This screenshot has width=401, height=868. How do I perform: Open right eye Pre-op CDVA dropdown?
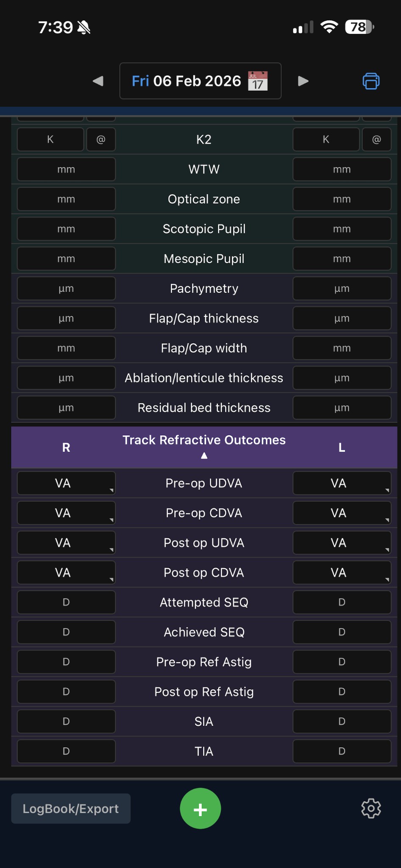(66, 512)
